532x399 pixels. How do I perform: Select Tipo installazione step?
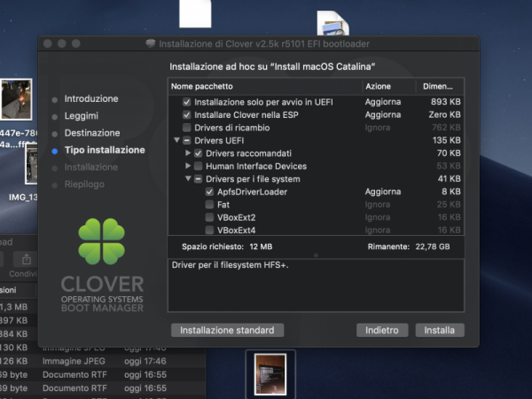[105, 150]
